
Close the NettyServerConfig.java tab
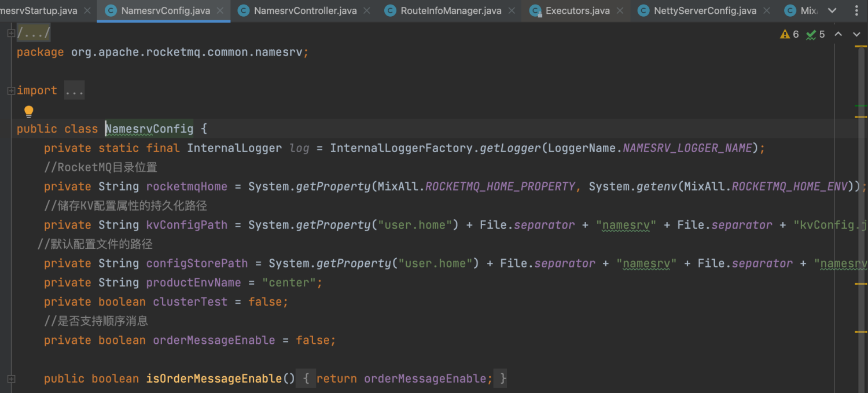click(767, 10)
